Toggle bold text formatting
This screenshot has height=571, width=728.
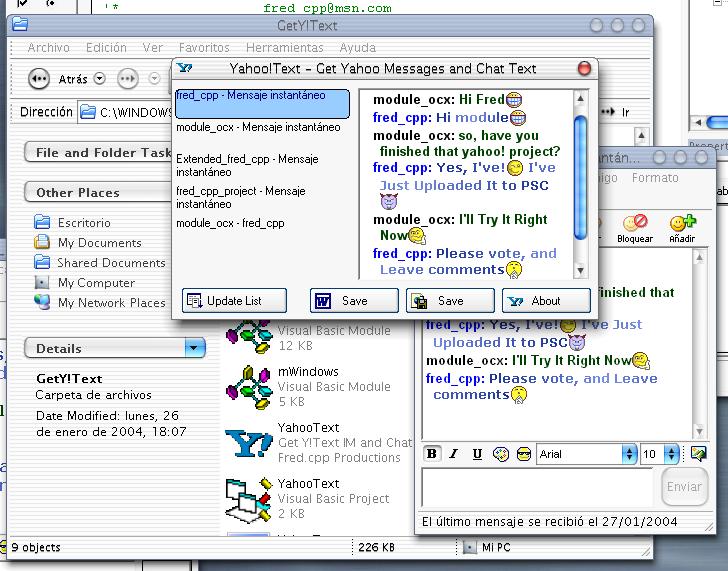point(432,454)
